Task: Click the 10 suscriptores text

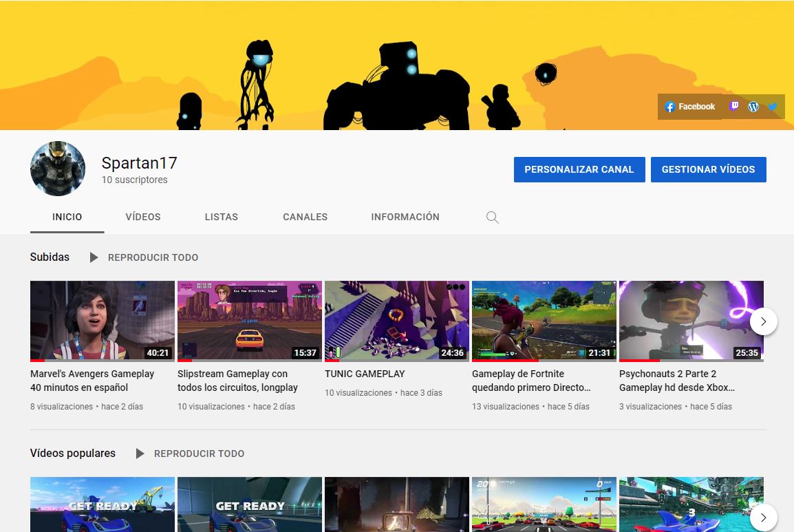Action: [x=134, y=180]
